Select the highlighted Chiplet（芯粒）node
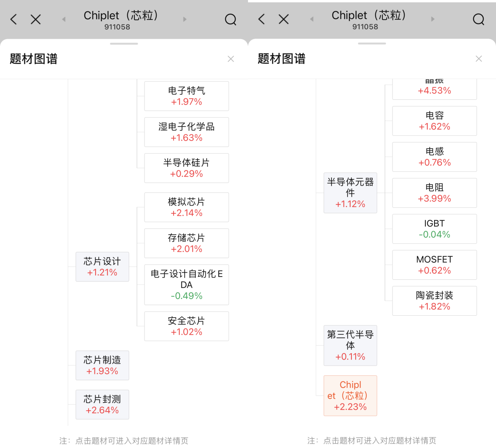The image size is (496, 448). point(350,396)
